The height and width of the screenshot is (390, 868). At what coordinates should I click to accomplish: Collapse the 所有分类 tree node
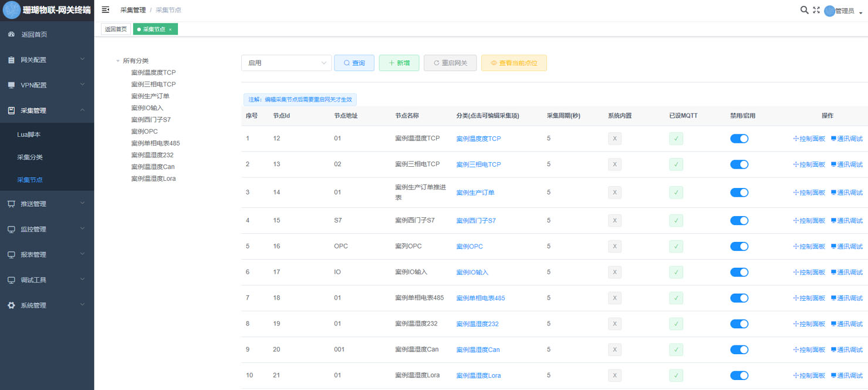click(118, 61)
